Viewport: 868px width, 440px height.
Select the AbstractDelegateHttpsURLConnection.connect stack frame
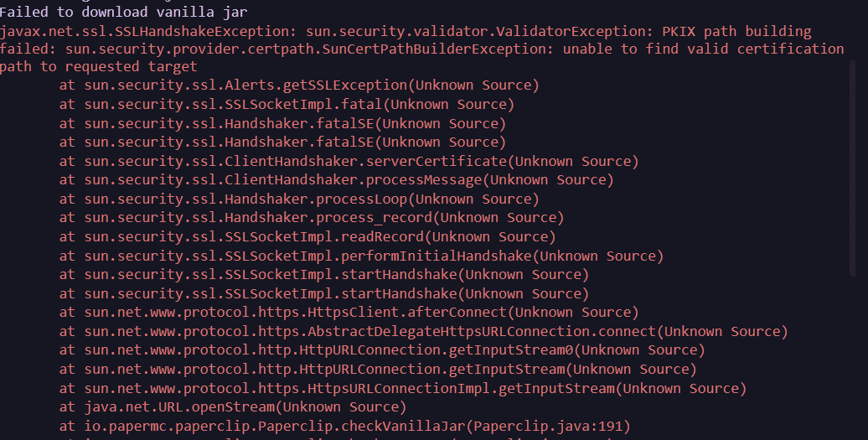(x=423, y=331)
